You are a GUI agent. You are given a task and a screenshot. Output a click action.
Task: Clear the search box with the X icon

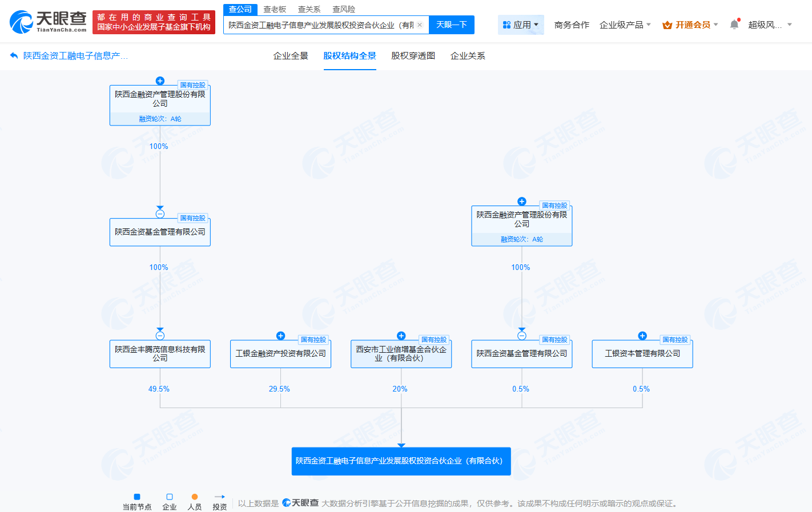(420, 25)
